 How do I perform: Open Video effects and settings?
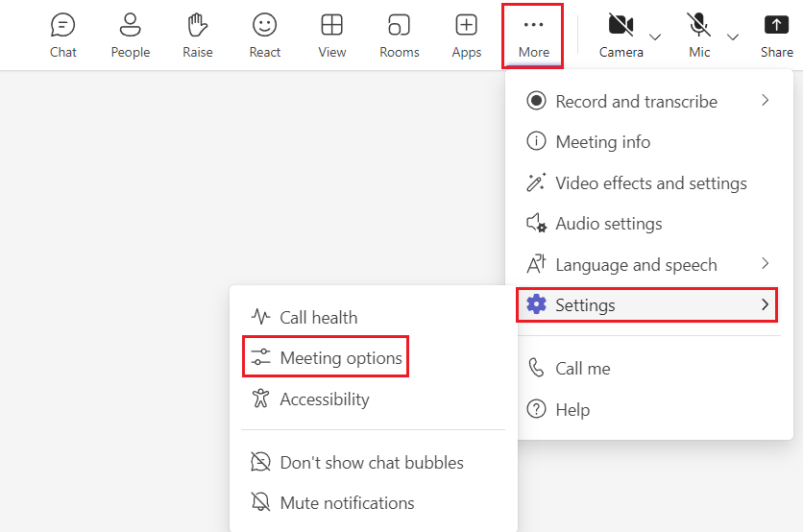point(650,182)
